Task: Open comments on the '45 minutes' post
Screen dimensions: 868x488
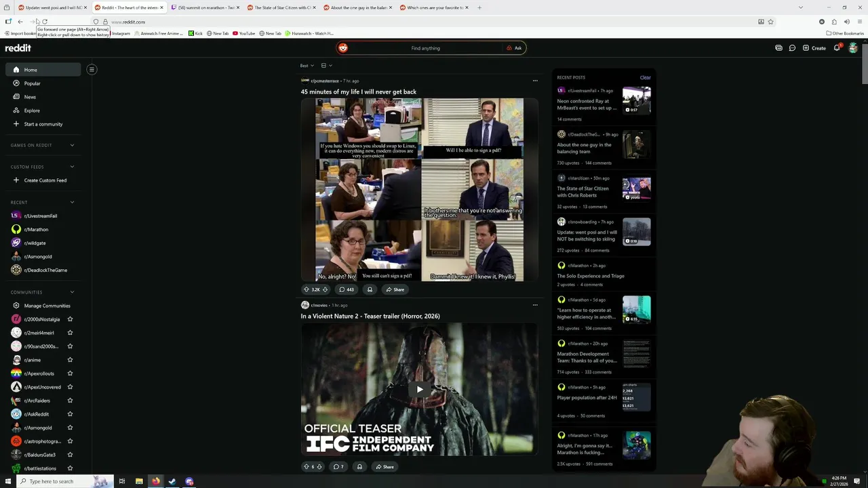Action: (347, 289)
